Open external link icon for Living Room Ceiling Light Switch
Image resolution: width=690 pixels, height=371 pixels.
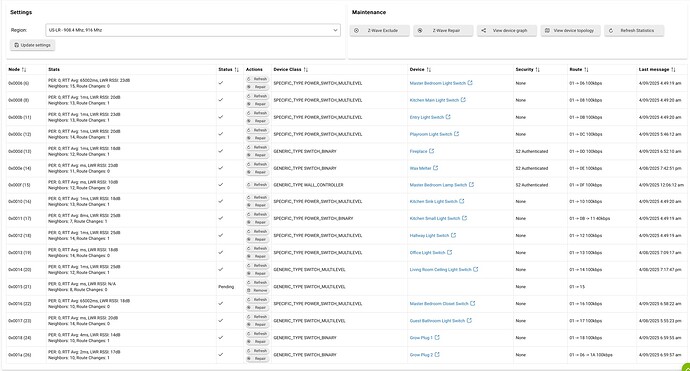pos(475,269)
